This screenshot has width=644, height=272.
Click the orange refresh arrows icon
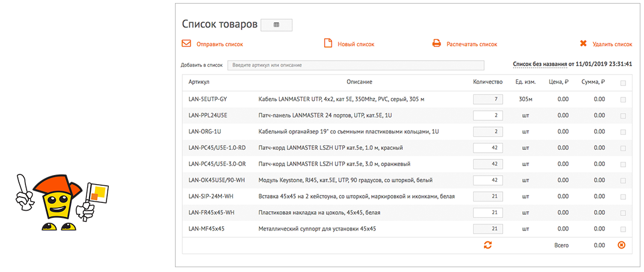point(488,245)
